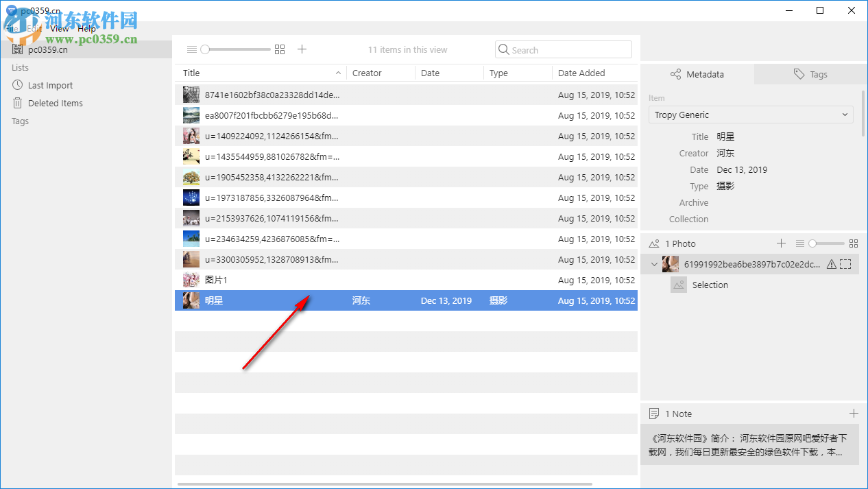Viewport: 868px width, 489px height.
Task: Select the pc0359.cn project
Action: pos(47,49)
